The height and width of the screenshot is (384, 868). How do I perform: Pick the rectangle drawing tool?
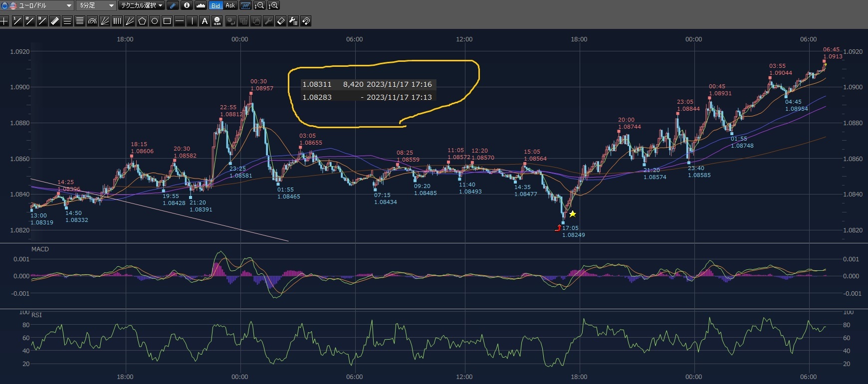167,21
